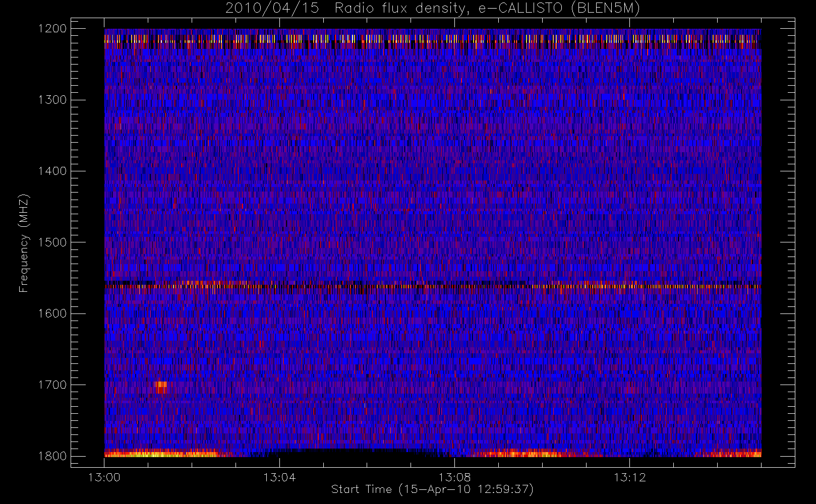
Task: Click the 1800 frequency tick label
Action: (x=52, y=456)
